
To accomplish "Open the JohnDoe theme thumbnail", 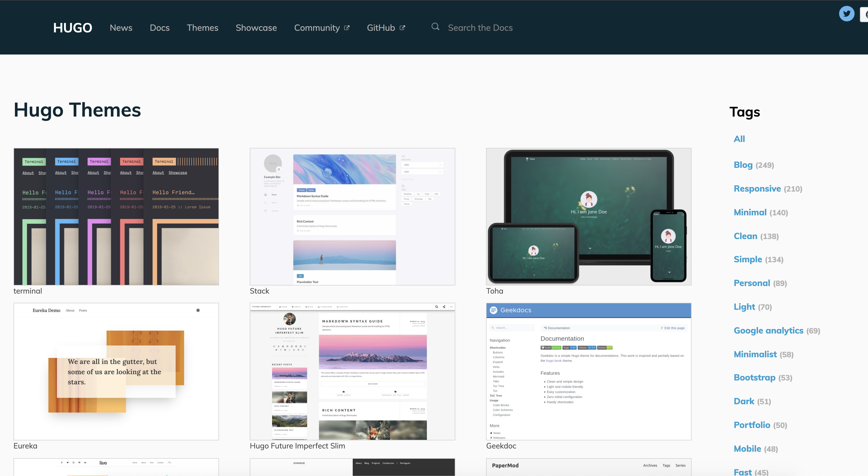I will 353,467.
